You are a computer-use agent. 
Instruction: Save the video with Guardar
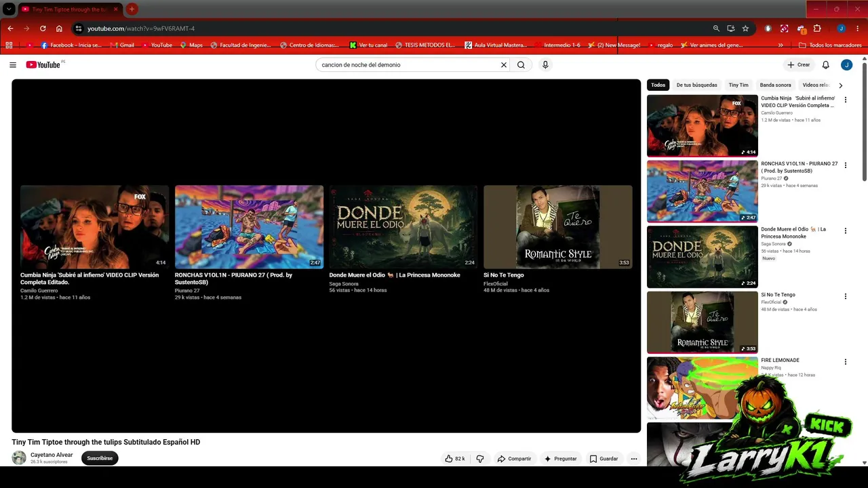tap(604, 459)
